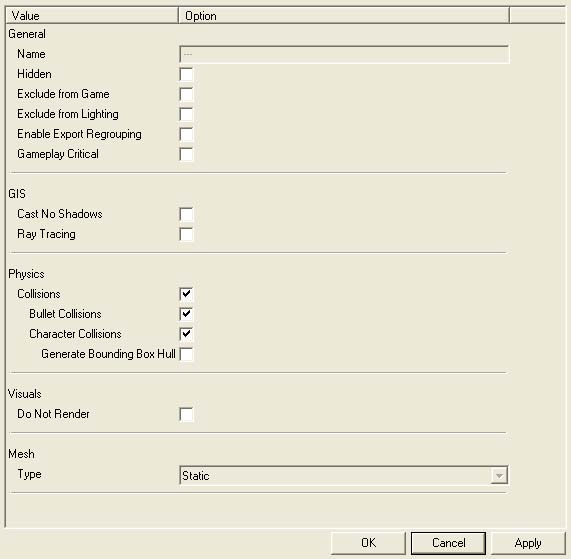Check the Exclude from Game option
The width and height of the screenshot is (571, 559).
[186, 94]
